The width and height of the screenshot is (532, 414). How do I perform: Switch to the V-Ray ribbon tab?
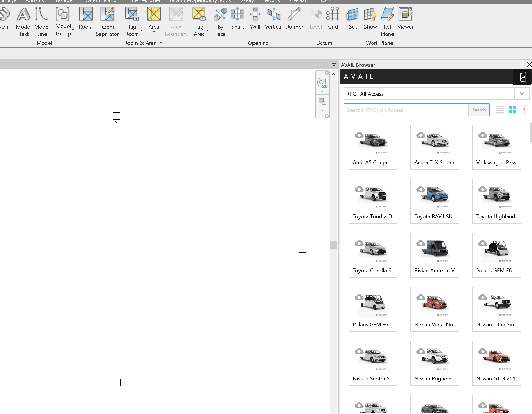pos(247,1)
